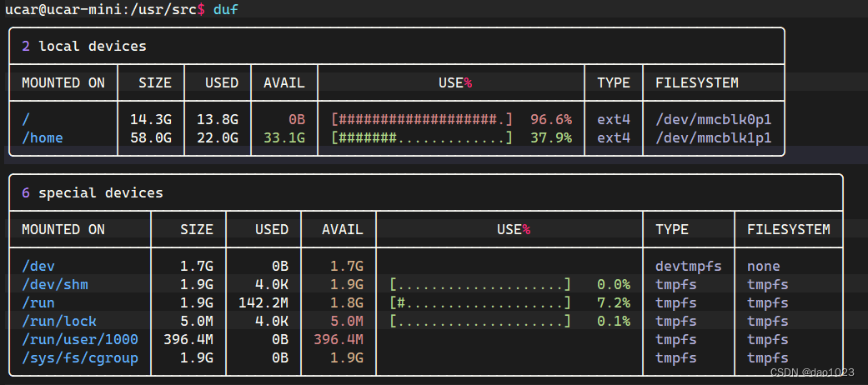Viewport: 868px width, 385px height.
Task: Click USED header in local devices table
Action: (222, 83)
